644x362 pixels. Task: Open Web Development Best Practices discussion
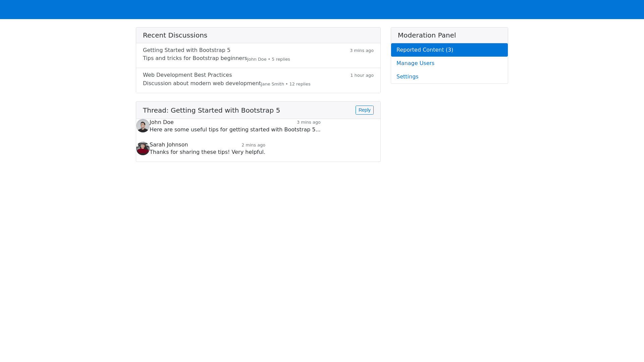pyautogui.click(x=187, y=75)
